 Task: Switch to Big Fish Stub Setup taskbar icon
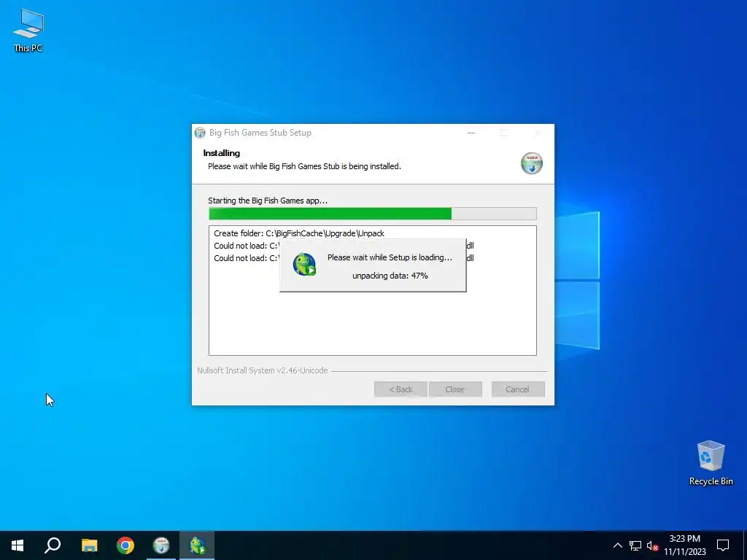[x=161, y=545]
